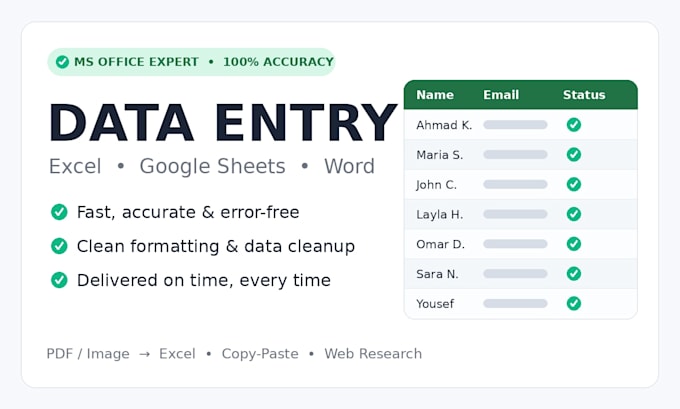The image size is (680, 409).
Task: Click the status checkmark in Yousef row
Action: pyautogui.click(x=574, y=303)
